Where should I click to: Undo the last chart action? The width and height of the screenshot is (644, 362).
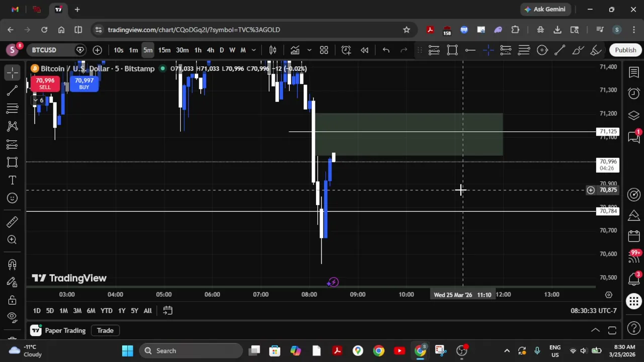386,50
